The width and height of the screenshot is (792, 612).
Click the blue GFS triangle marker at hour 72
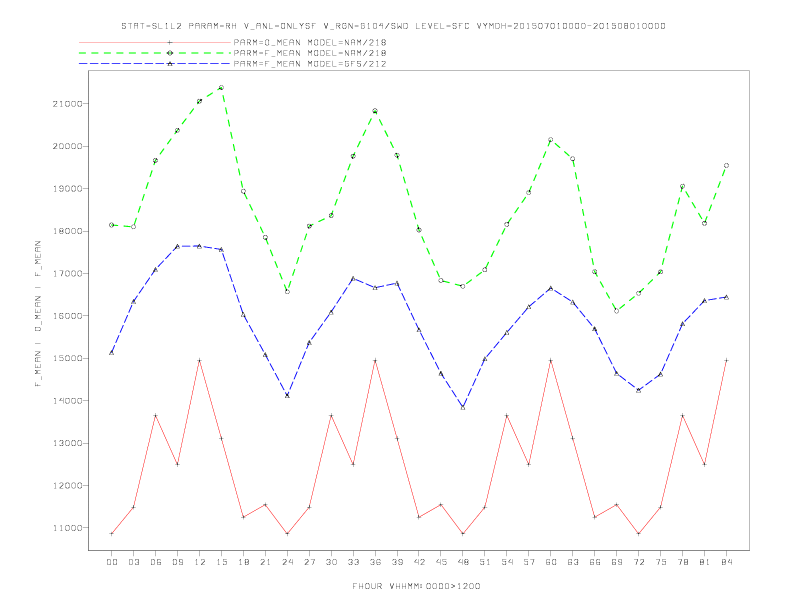click(x=638, y=390)
